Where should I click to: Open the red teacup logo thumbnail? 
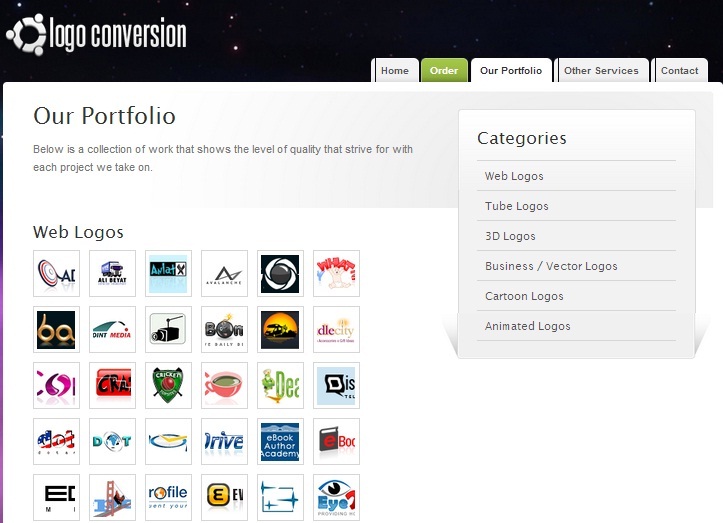tap(224, 385)
